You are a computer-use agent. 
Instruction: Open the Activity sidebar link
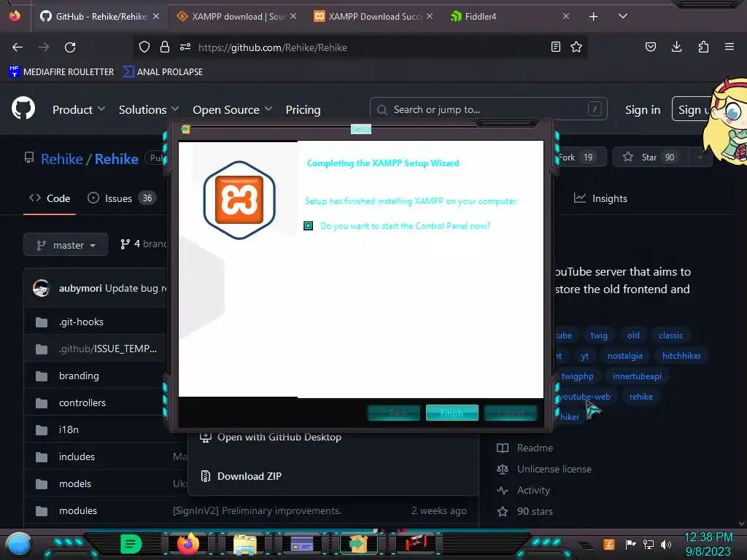point(533,490)
